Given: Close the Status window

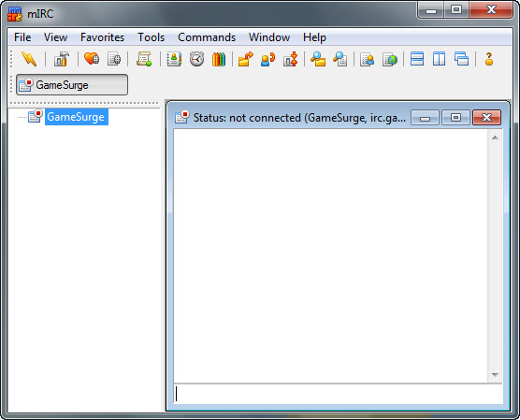Looking at the screenshot, I should coord(486,118).
